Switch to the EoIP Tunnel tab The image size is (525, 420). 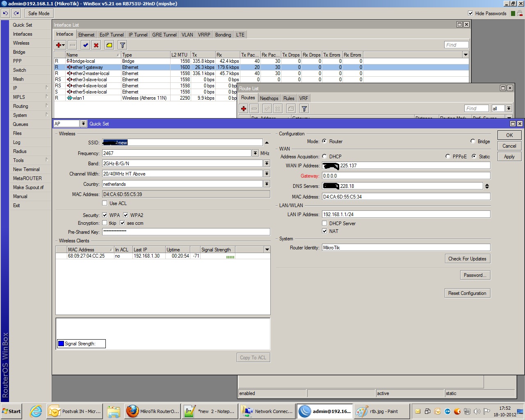(x=112, y=35)
